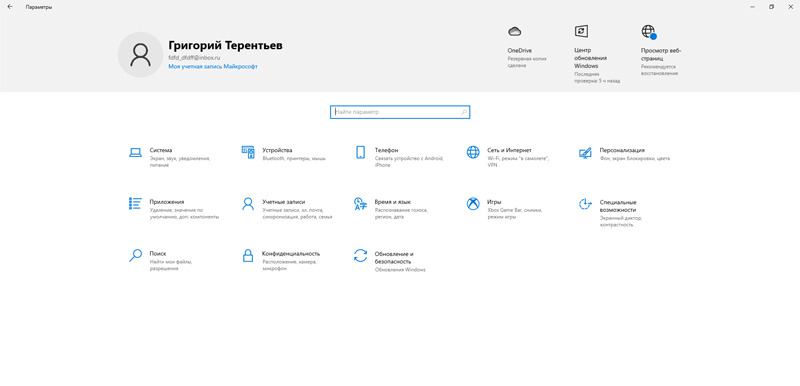Screen dimensions: 800x386
Task: Click the search magnifier in search box
Action: point(464,112)
